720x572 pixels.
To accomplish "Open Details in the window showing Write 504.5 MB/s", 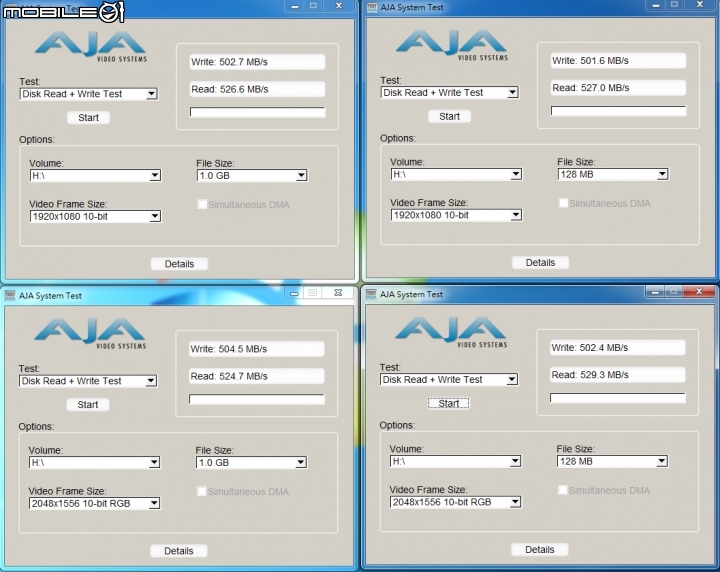I will click(178, 551).
